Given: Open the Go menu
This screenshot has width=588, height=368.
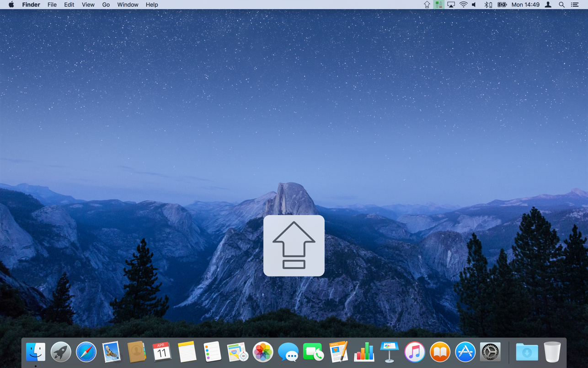Looking at the screenshot, I should (x=106, y=5).
